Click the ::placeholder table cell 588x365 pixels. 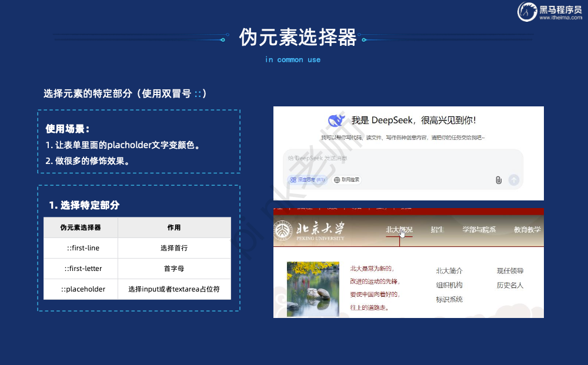coord(81,289)
